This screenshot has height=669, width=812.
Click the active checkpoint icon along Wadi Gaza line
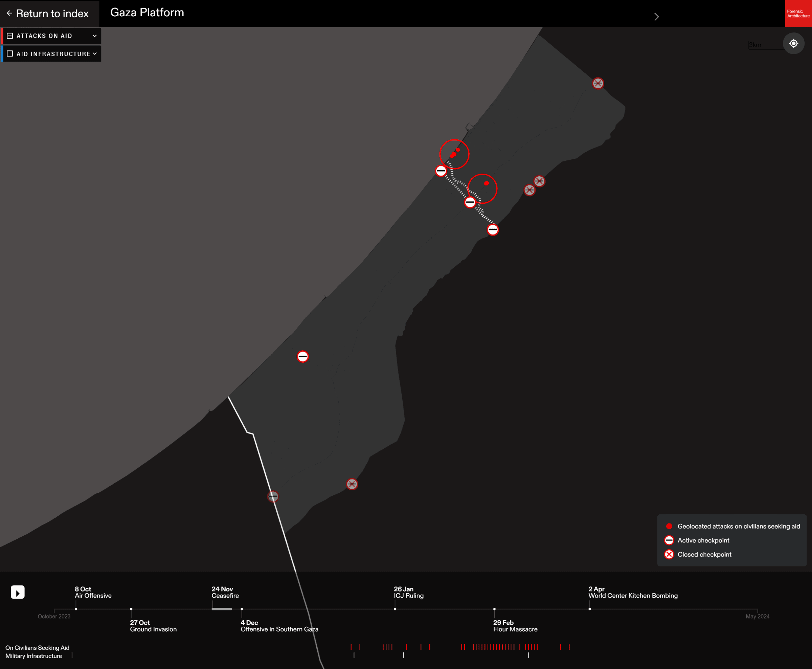click(470, 202)
